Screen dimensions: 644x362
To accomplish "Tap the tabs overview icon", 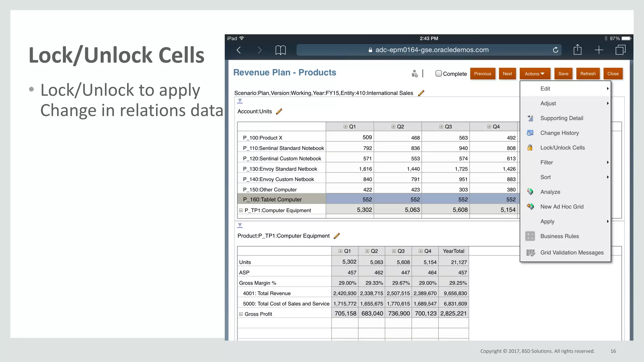I will click(620, 50).
